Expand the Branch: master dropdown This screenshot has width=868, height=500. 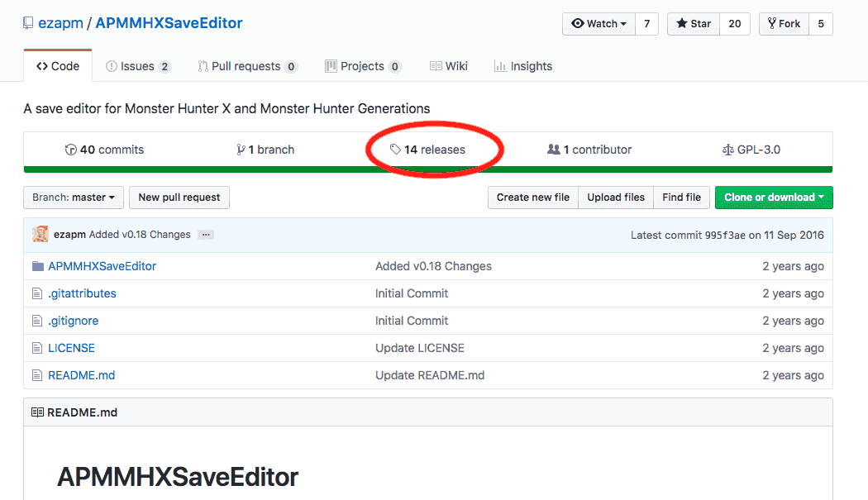(74, 198)
